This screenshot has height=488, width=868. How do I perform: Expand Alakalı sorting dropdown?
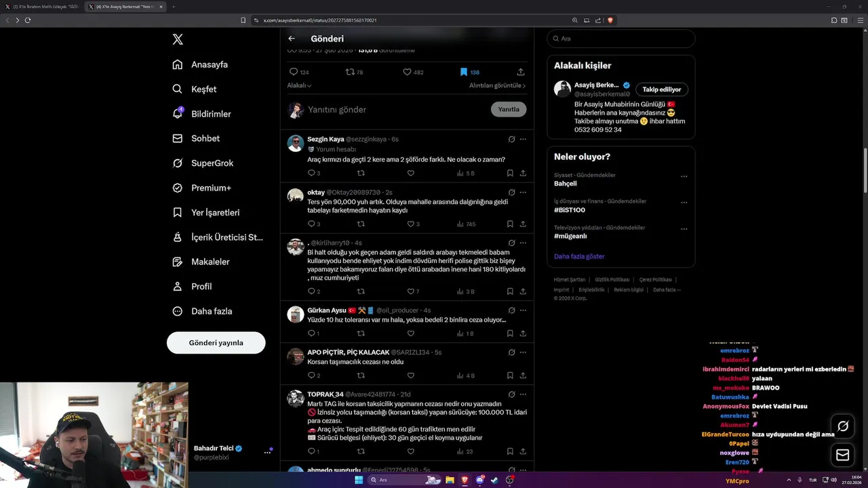[299, 85]
